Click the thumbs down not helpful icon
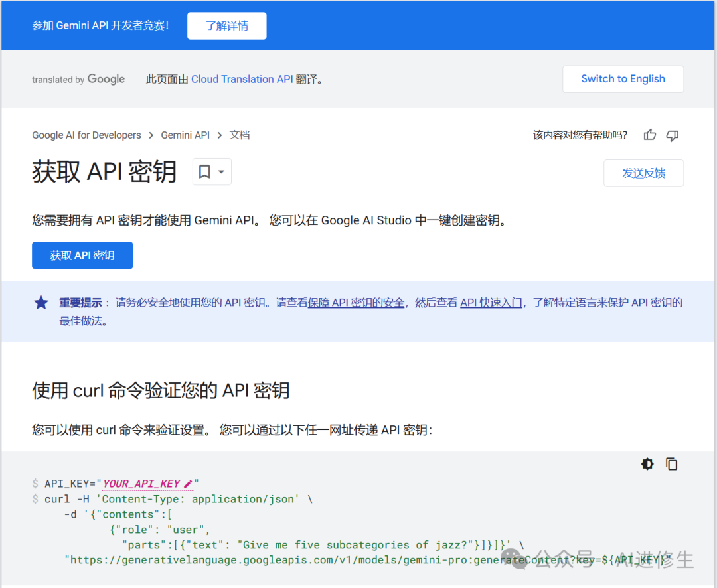This screenshot has height=588, width=717. [x=672, y=135]
